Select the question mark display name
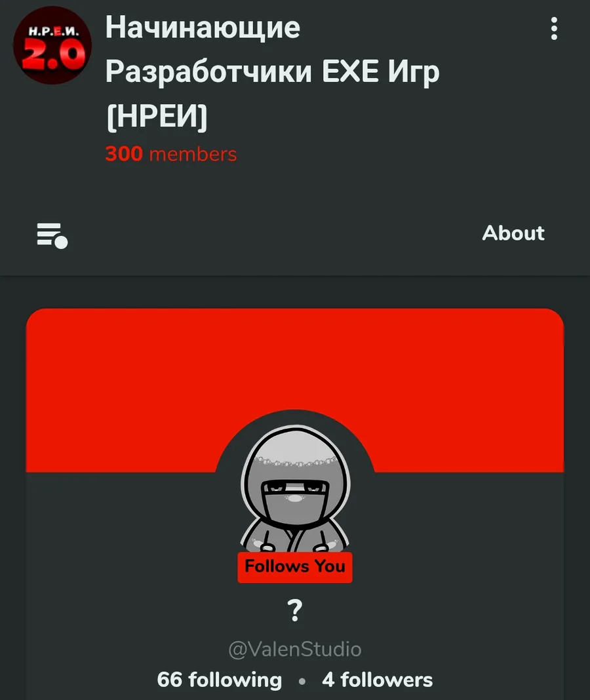This screenshot has width=590, height=700. [295, 610]
